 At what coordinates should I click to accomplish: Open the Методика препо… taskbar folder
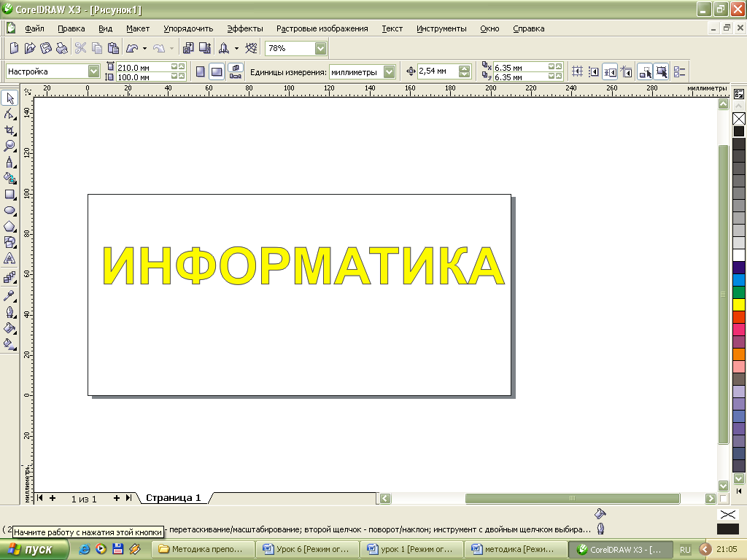point(201,549)
